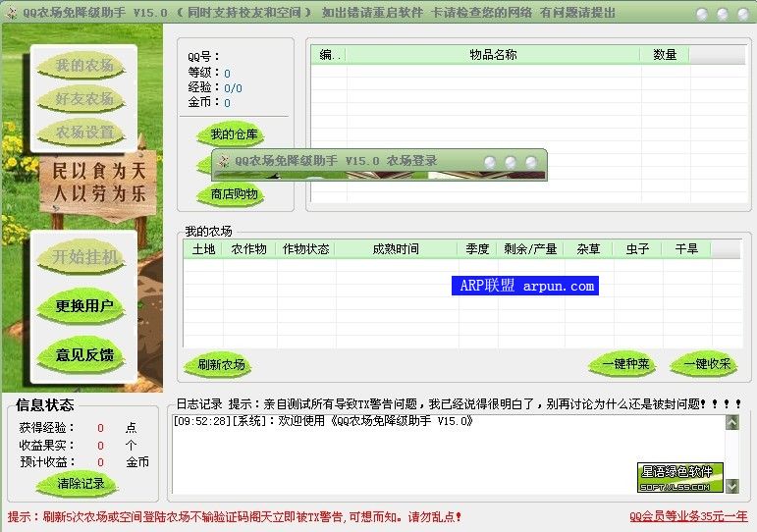Click 杂草 column header
Screen dimensions: 757x532
588,248
